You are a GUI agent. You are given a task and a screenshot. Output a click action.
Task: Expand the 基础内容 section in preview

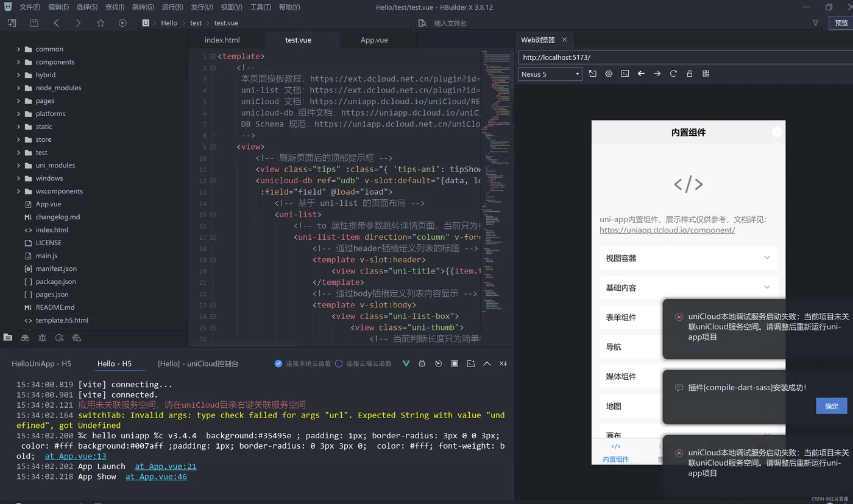pyautogui.click(x=688, y=287)
